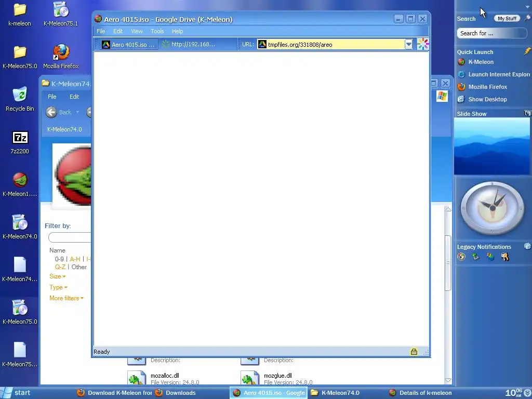Switch to Download K-Meleon Firefox taskbar item
This screenshot has height=399, width=532.
[114, 393]
